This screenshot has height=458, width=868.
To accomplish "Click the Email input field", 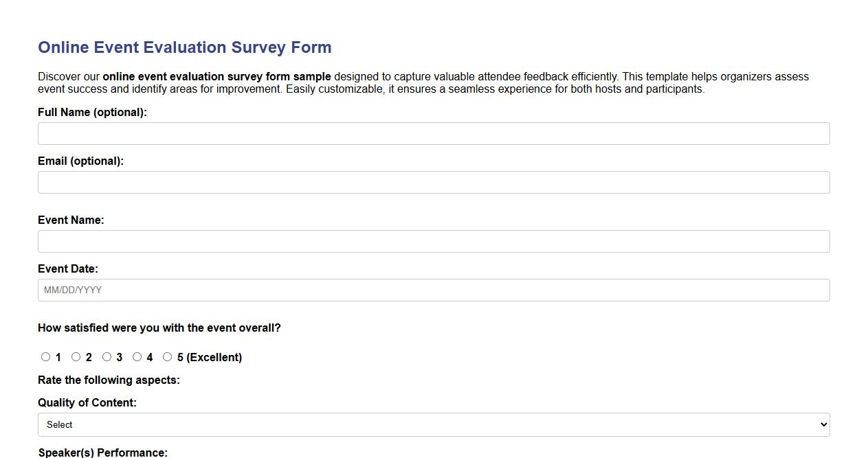I will (x=433, y=182).
